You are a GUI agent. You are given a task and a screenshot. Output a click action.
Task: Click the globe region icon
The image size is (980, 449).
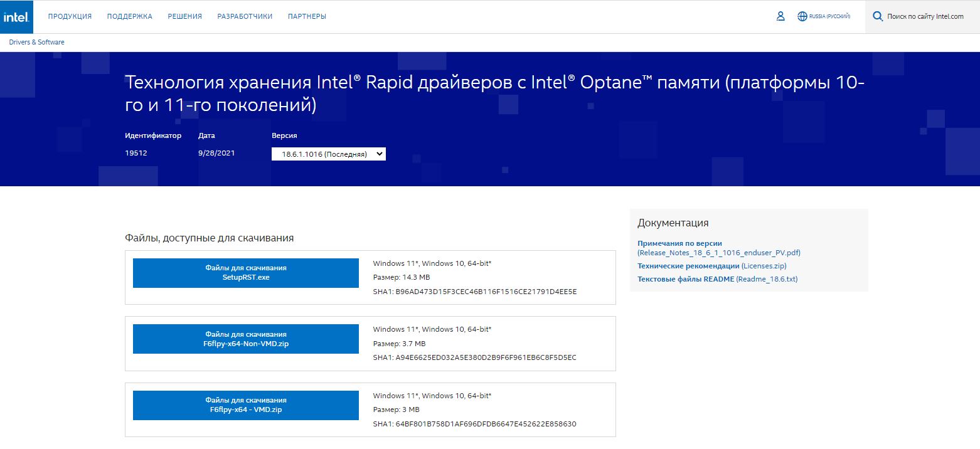point(802,16)
